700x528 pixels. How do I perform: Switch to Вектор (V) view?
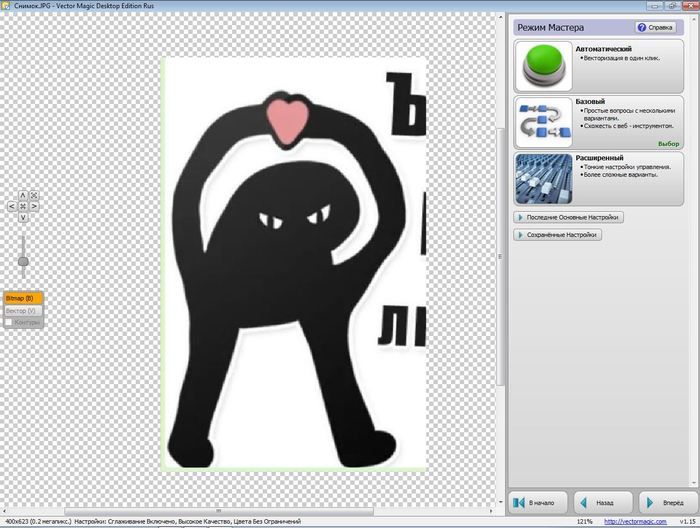[23, 310]
